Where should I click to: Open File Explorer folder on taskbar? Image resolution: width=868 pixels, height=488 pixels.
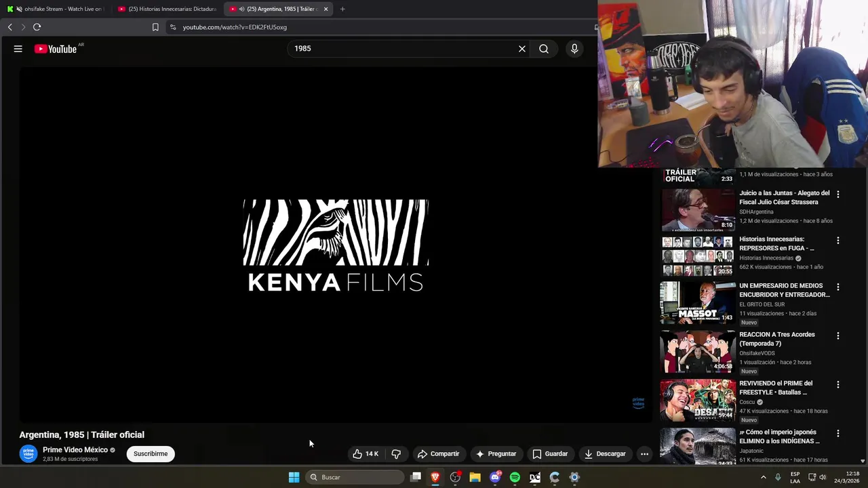(x=475, y=477)
